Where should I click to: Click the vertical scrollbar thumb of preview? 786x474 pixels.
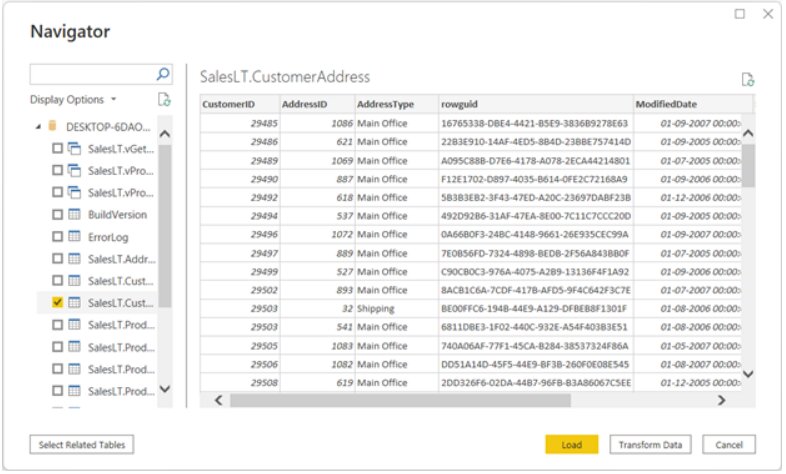point(748,165)
